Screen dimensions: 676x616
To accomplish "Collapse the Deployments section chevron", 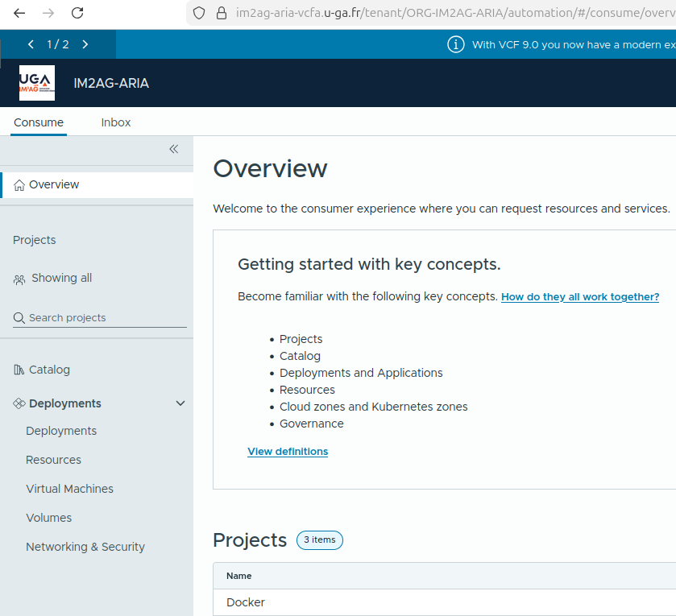I will tap(180, 403).
